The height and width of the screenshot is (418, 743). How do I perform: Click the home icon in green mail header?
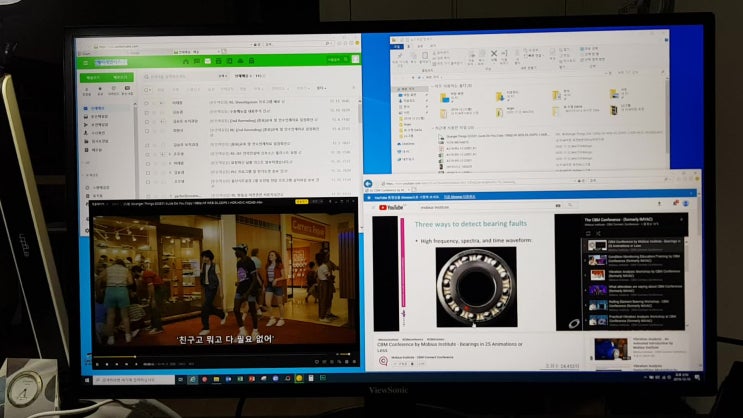click(186, 62)
